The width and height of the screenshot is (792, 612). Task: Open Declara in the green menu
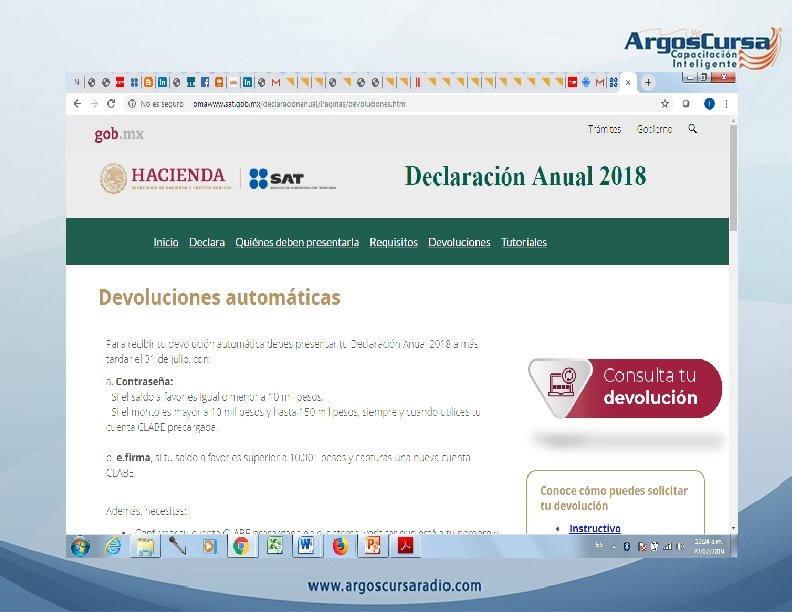207,242
